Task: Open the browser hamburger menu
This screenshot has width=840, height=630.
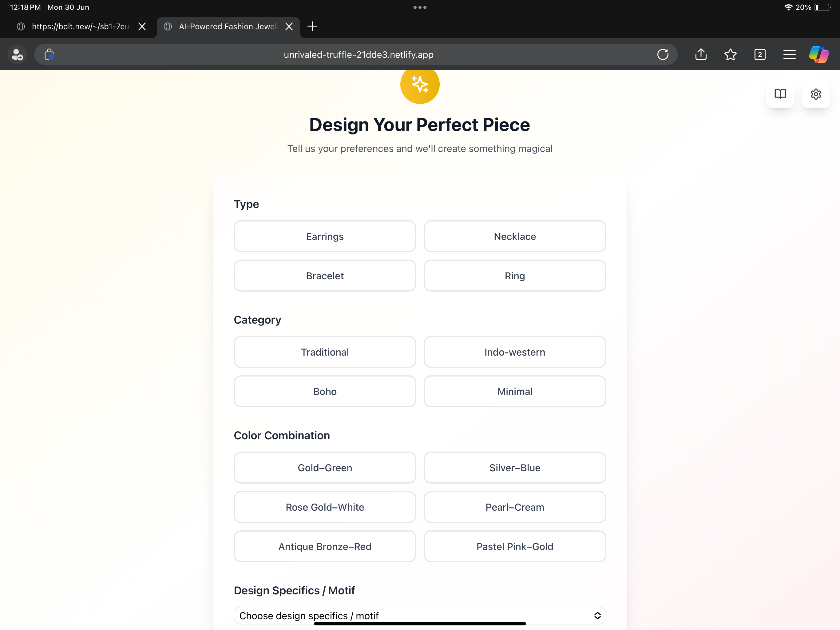Action: pos(789,54)
